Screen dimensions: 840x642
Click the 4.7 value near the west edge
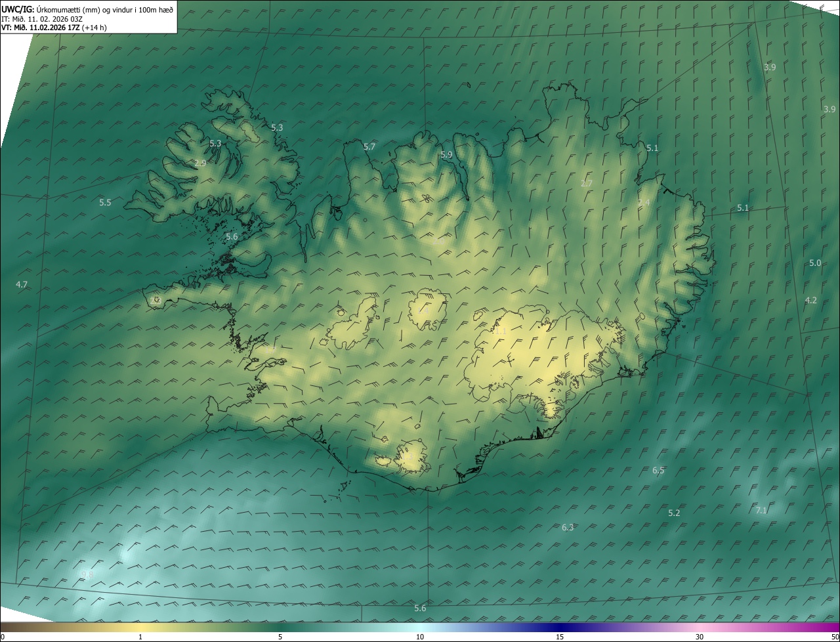tap(22, 284)
